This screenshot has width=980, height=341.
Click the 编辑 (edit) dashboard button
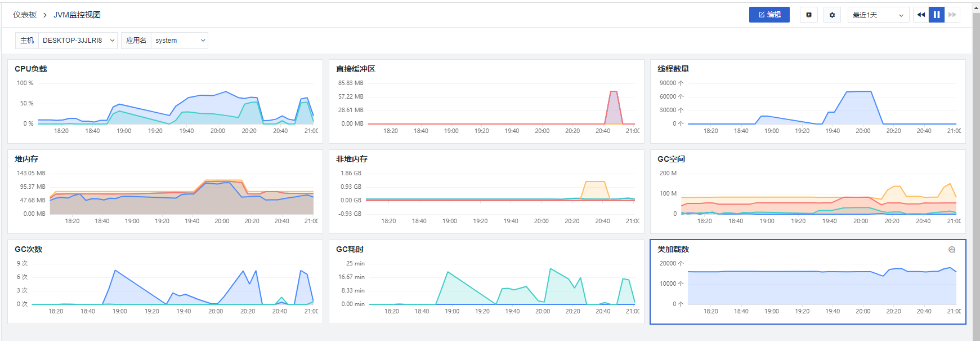click(x=769, y=15)
